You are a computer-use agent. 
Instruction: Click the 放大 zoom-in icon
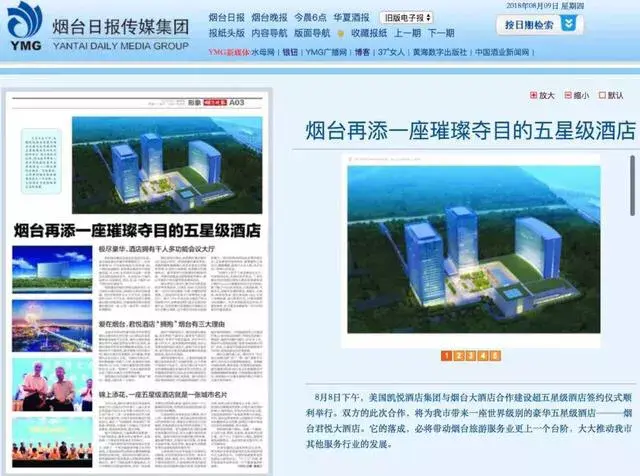point(533,95)
